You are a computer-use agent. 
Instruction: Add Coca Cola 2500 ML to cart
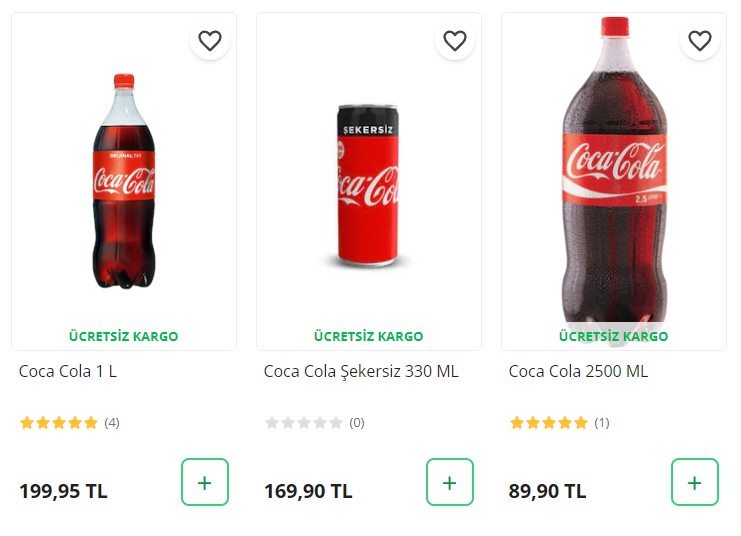[x=695, y=482]
